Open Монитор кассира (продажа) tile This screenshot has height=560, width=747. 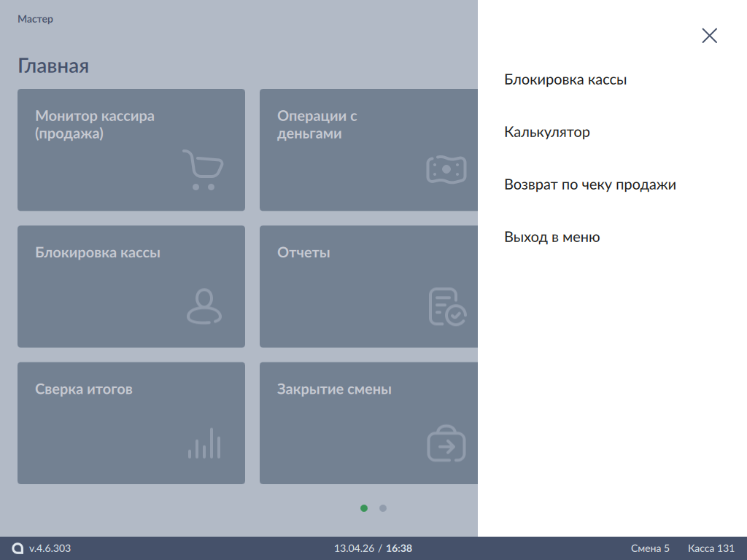131,149
